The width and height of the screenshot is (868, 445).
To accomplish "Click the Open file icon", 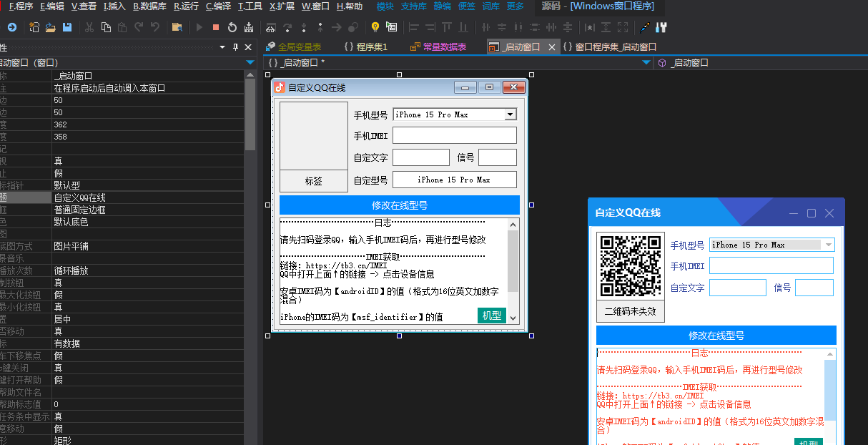I will point(50,28).
